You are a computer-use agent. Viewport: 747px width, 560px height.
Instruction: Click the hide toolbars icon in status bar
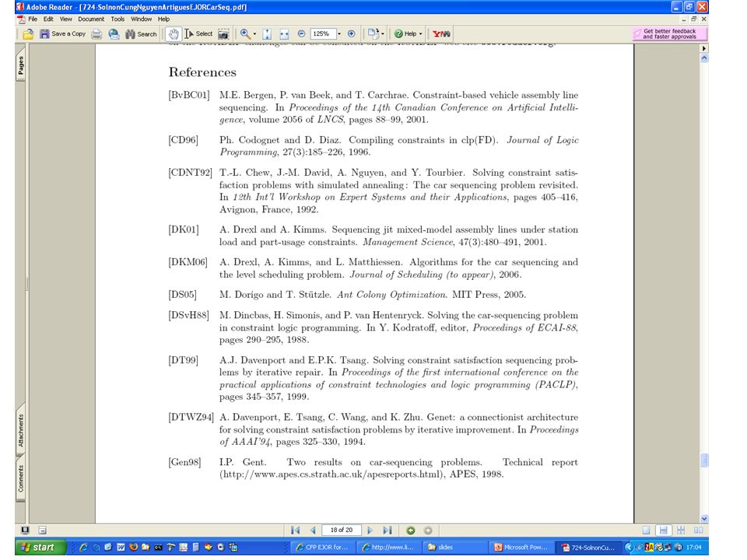pos(42,530)
